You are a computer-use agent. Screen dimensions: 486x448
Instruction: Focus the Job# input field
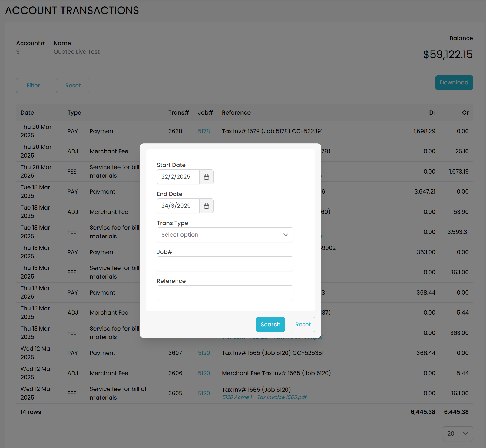coord(224,264)
